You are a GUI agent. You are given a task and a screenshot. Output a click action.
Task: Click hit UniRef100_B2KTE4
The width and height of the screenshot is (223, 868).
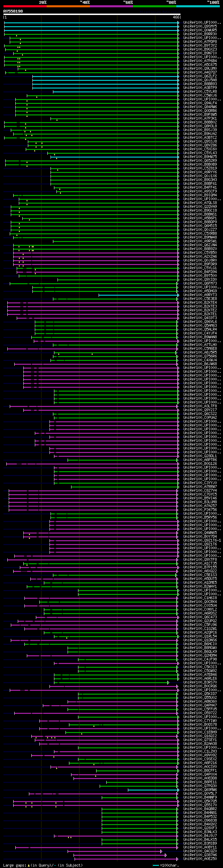[x=200, y=302]
